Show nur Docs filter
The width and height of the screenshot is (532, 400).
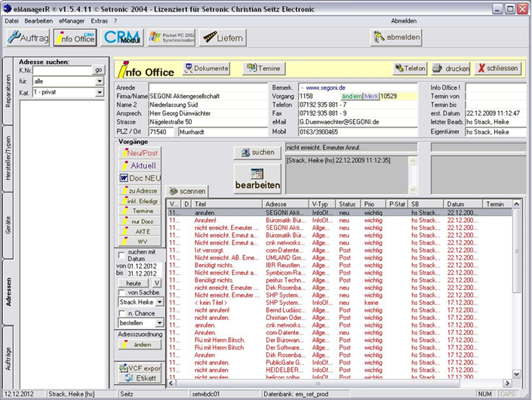[x=140, y=221]
